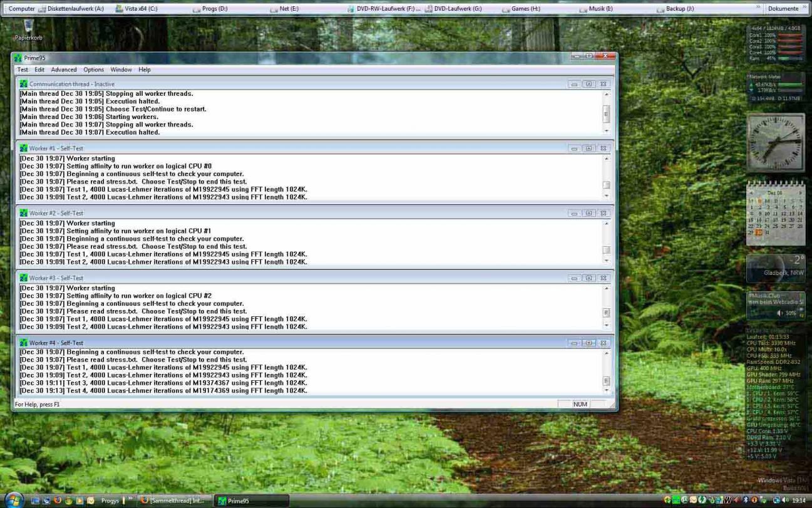Click Worker #4 Test 4 M19174369 line
Image resolution: width=812 pixels, height=508 pixels.
[x=163, y=390]
